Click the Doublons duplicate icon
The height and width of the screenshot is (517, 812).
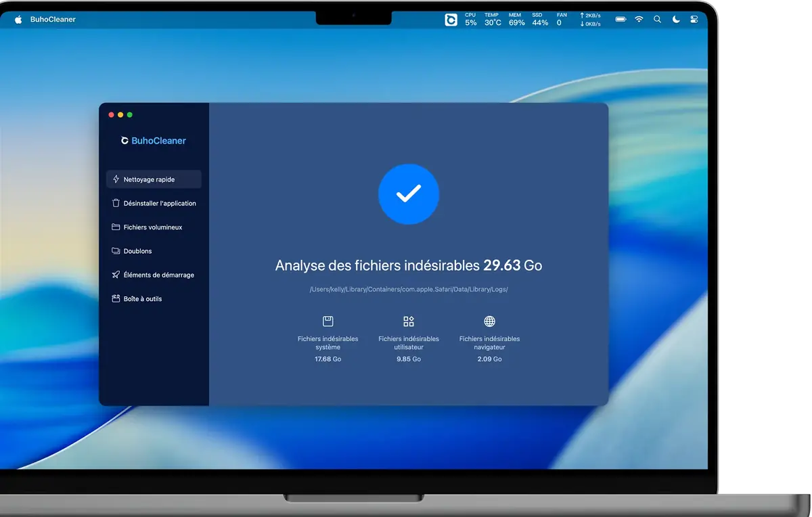(116, 251)
